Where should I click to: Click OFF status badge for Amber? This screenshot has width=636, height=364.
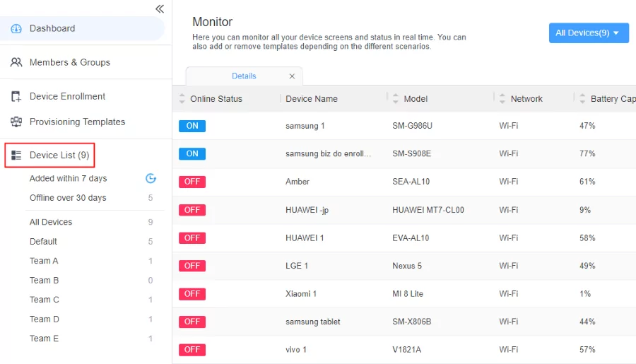(x=192, y=182)
